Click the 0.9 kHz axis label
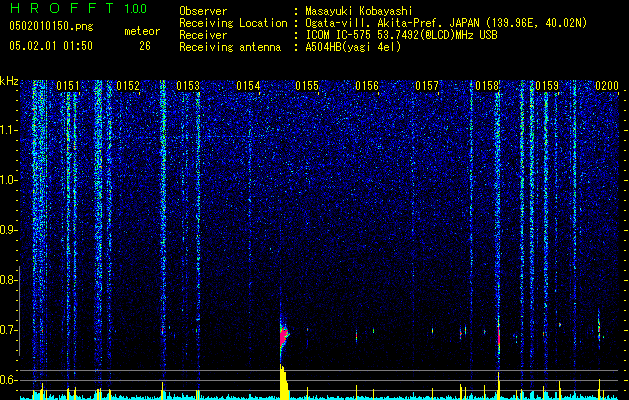Image resolution: width=629 pixels, height=400 pixels. point(8,230)
